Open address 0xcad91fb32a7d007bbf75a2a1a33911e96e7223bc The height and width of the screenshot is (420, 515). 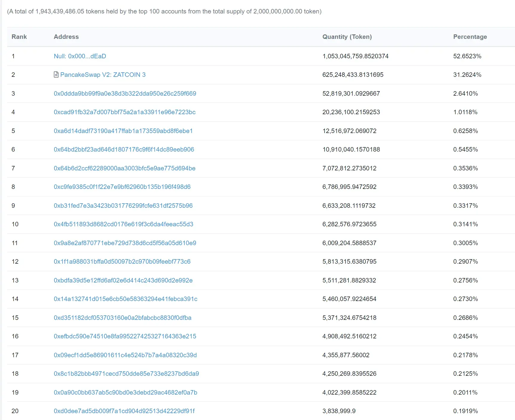pyautogui.click(x=125, y=112)
